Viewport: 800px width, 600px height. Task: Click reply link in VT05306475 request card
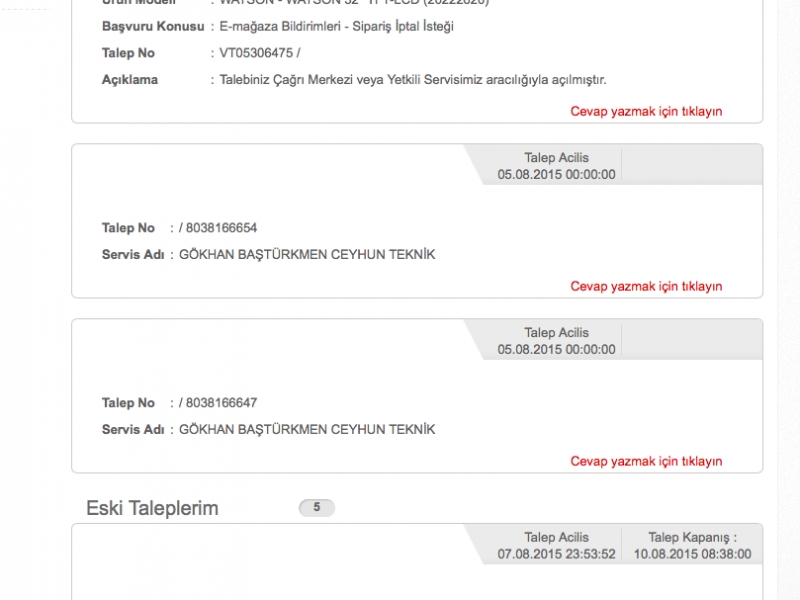coord(646,111)
